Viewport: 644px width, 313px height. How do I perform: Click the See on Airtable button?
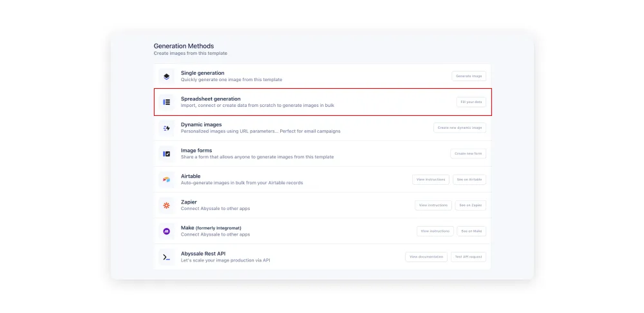pyautogui.click(x=469, y=180)
